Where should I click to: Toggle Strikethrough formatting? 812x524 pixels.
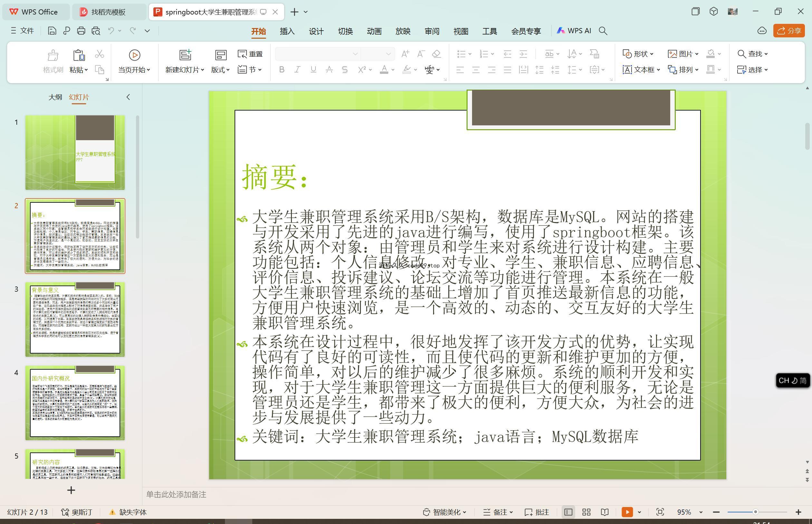tap(329, 70)
